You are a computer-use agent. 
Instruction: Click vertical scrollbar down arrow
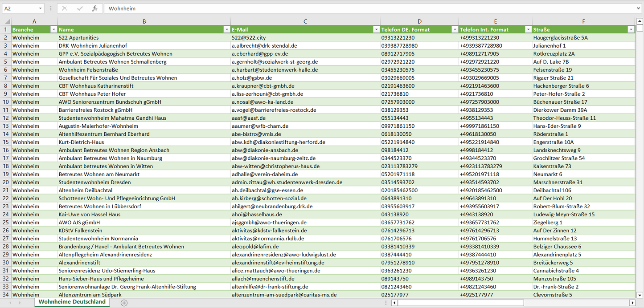coord(640,295)
